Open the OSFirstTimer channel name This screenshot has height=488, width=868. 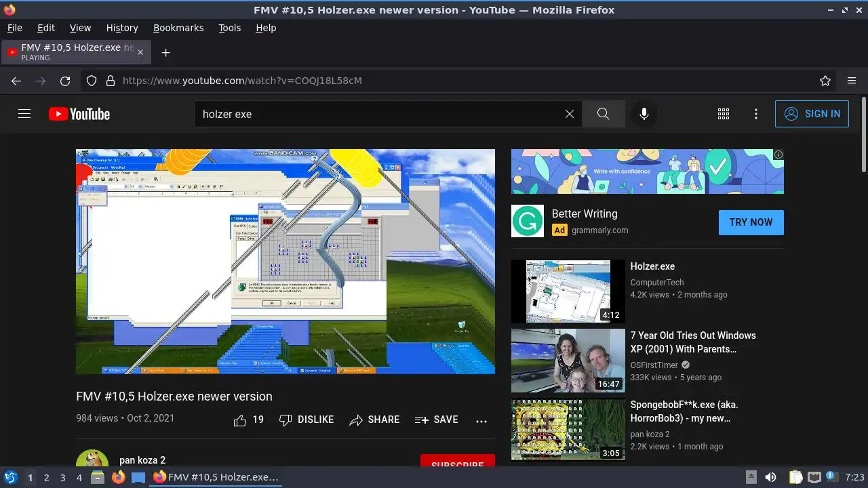pos(655,365)
